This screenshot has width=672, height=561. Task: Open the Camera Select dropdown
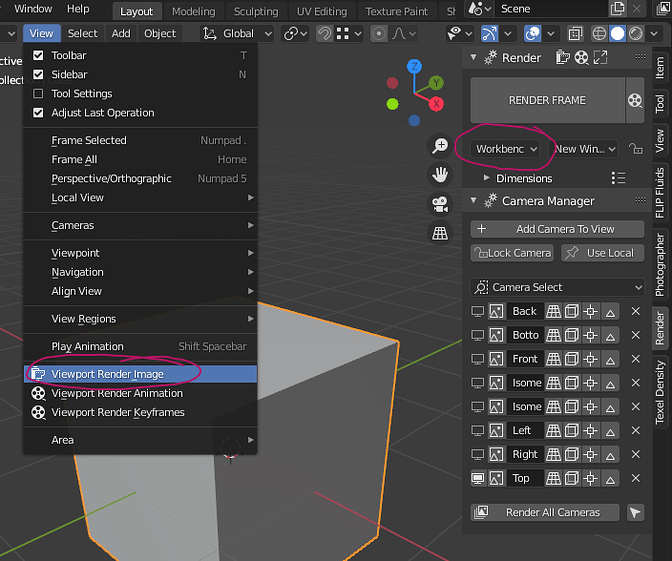[558, 287]
